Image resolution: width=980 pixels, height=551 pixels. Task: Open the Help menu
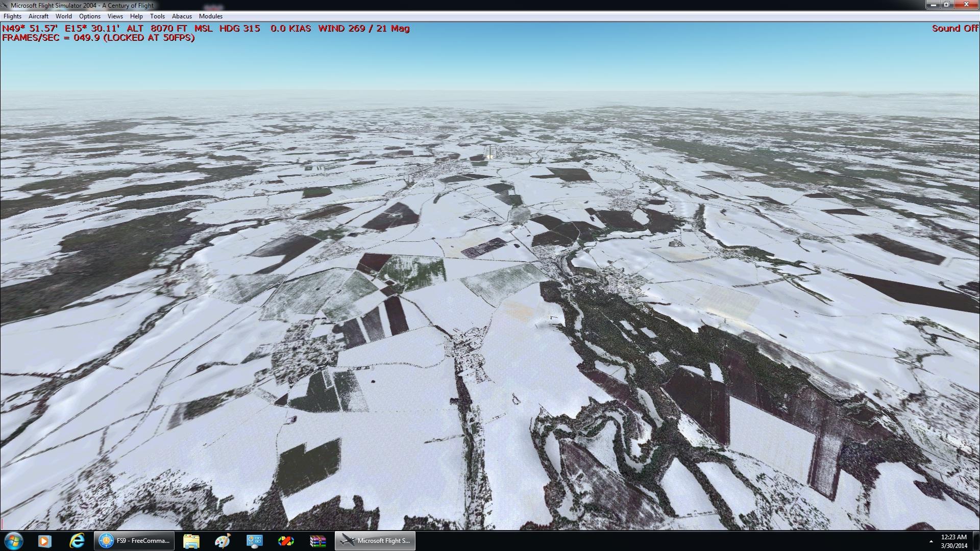136,16
